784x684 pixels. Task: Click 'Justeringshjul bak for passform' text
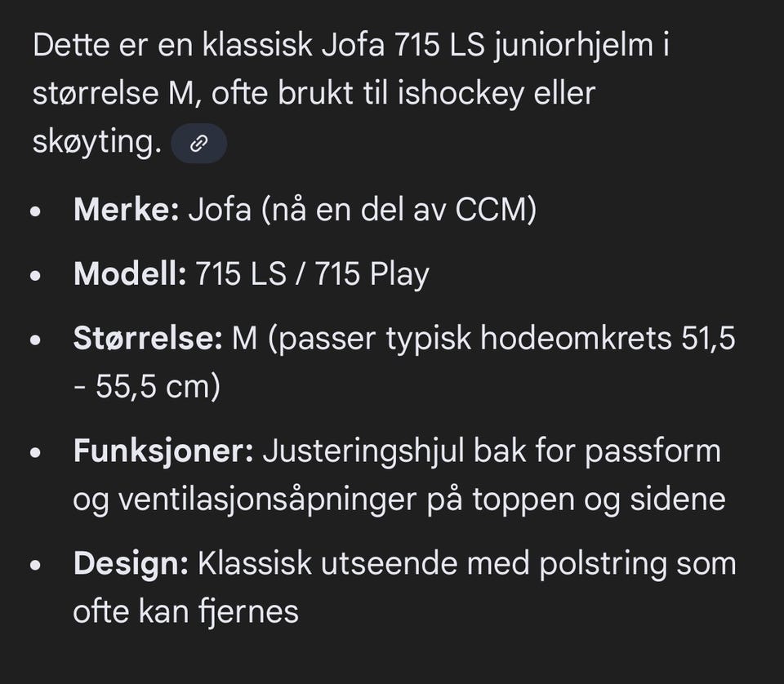pyautogui.click(x=491, y=451)
